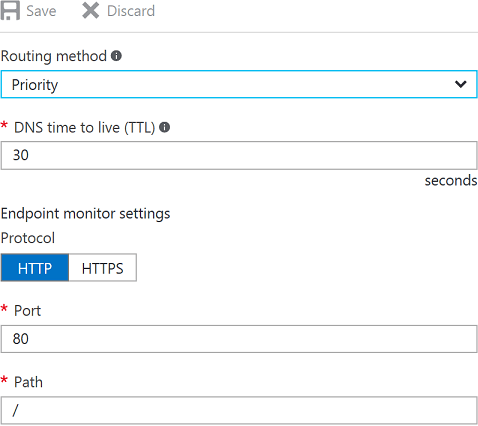Click the Port field label
The image size is (478, 426).
(27, 311)
